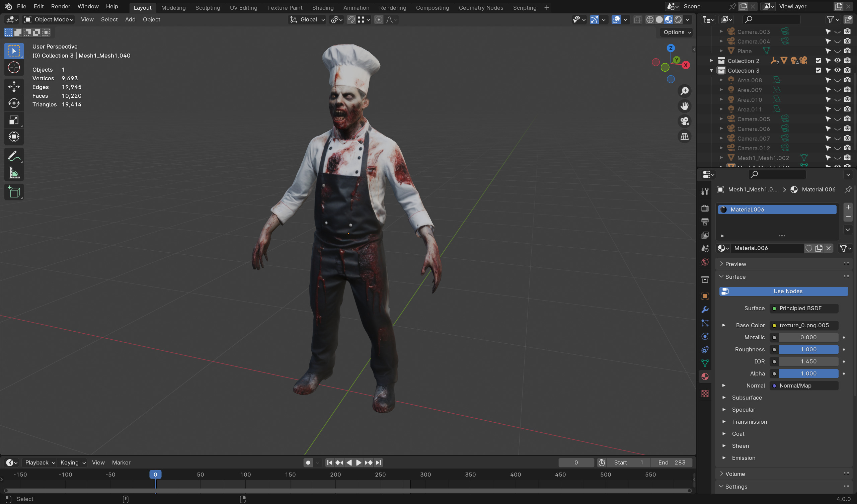This screenshot has width=857, height=504.
Task: Open timeline Marker menu
Action: [121, 463]
